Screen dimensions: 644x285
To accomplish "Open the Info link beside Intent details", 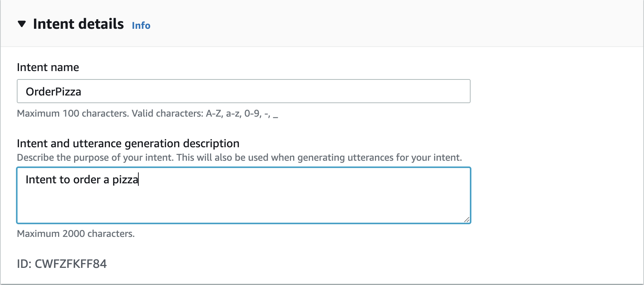I will (141, 26).
